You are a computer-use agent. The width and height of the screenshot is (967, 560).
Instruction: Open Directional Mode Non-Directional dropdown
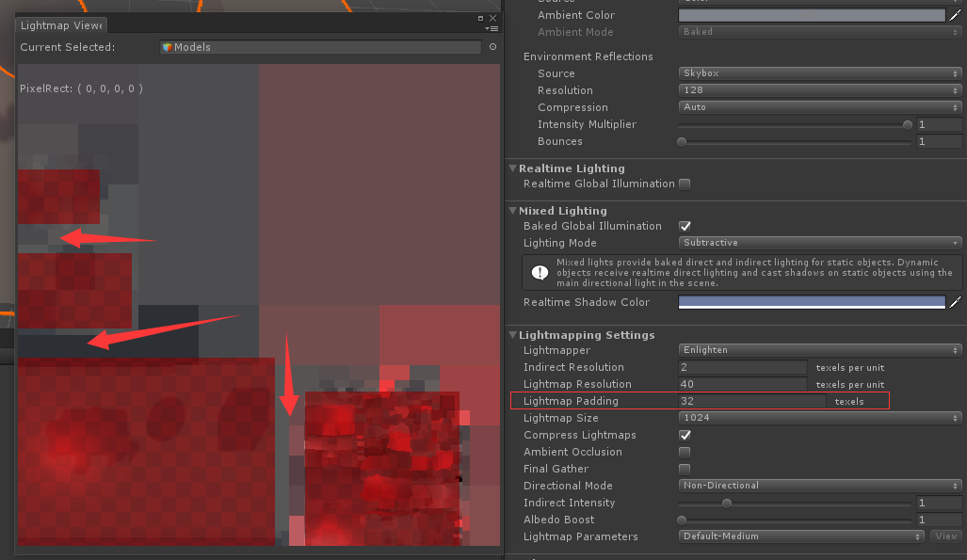820,486
